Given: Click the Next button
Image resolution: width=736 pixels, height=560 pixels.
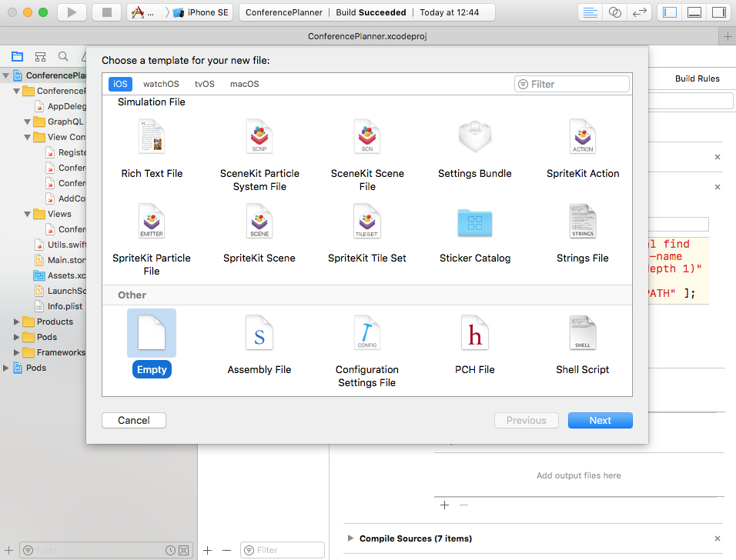Looking at the screenshot, I should (x=600, y=420).
